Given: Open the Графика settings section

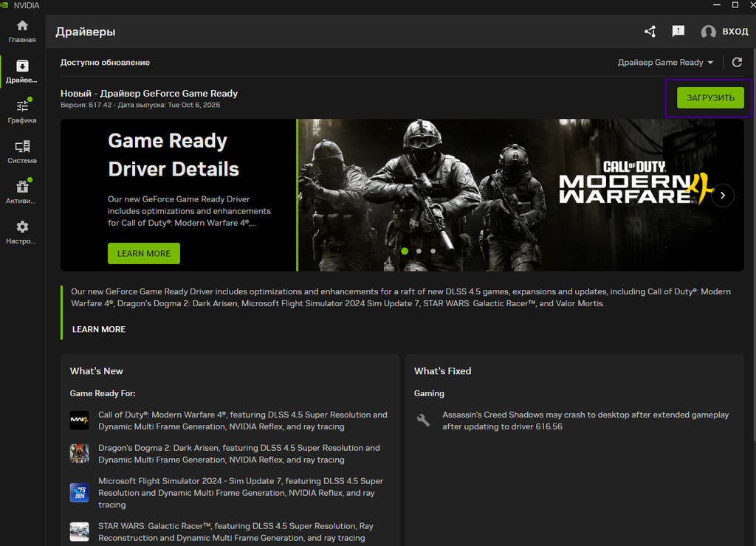Looking at the screenshot, I should pyautogui.click(x=22, y=112).
